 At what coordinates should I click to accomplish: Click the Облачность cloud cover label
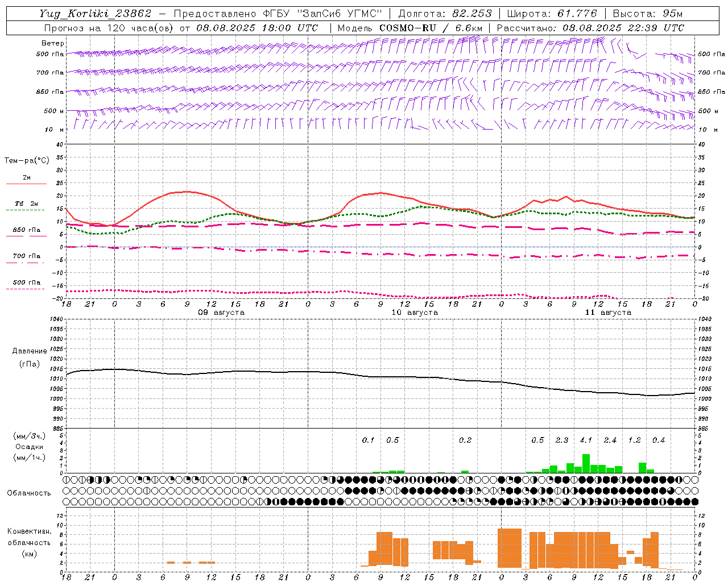[29, 493]
